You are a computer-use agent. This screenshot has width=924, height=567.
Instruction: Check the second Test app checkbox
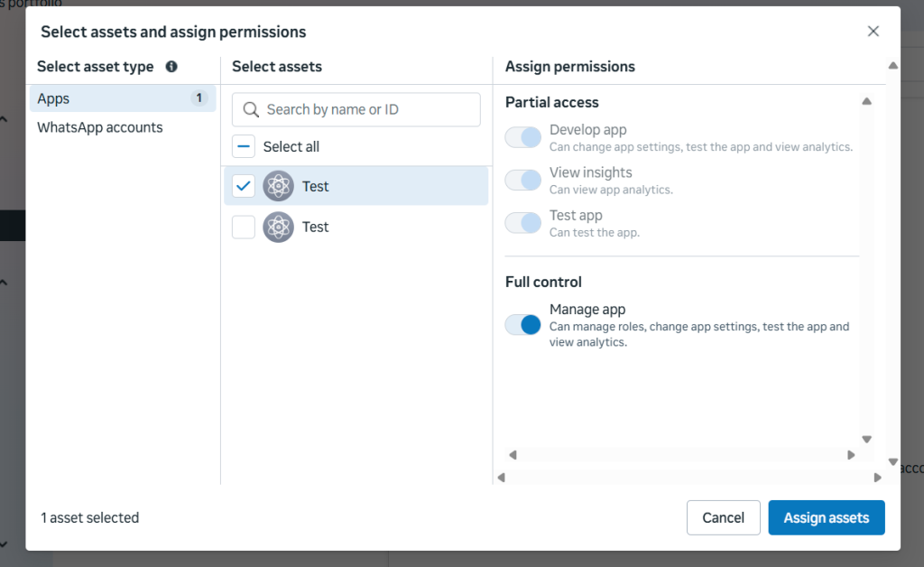[x=243, y=227]
